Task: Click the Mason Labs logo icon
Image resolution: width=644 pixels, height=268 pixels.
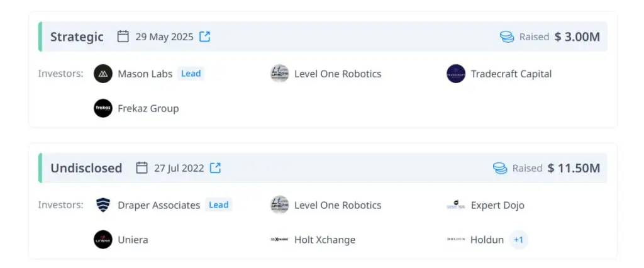Action: coord(103,74)
